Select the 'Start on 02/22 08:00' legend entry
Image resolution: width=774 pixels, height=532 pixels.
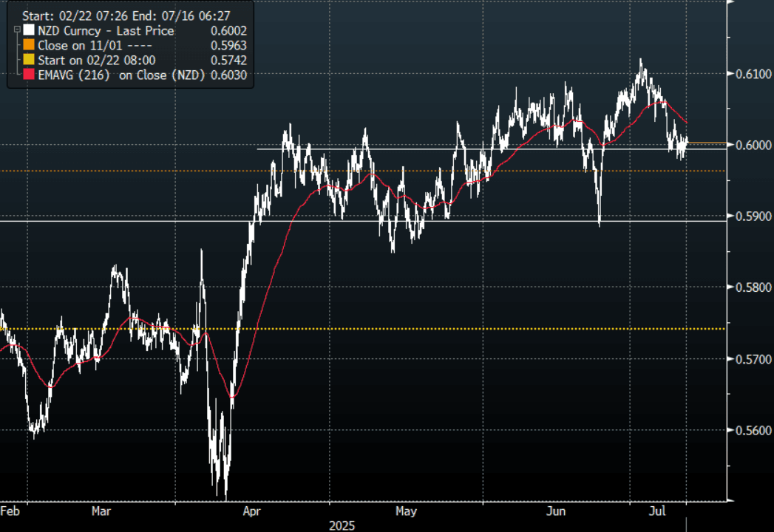tap(97, 60)
